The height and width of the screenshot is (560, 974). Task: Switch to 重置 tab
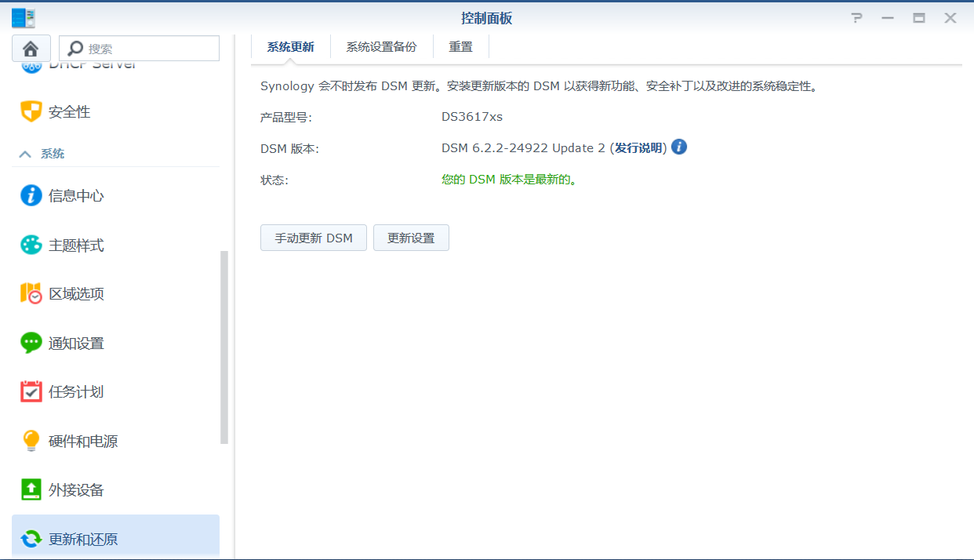click(x=460, y=47)
